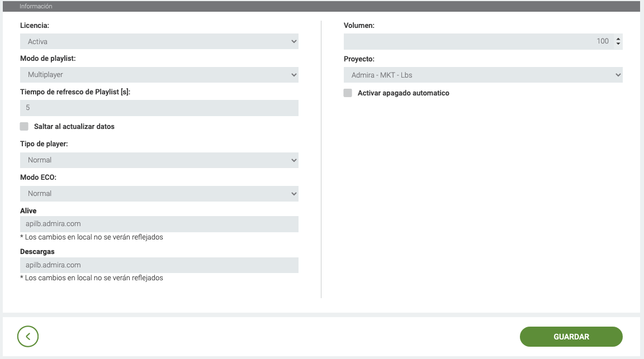Open the Proyecto dropdown
644x359 pixels.
coord(482,75)
